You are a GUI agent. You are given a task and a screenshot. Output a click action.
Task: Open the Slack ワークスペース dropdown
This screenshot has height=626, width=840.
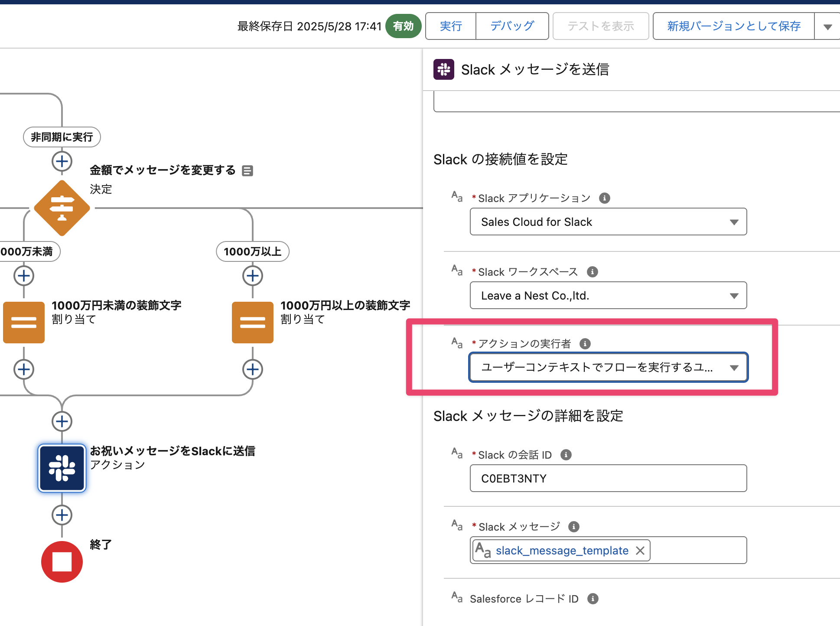click(x=608, y=296)
